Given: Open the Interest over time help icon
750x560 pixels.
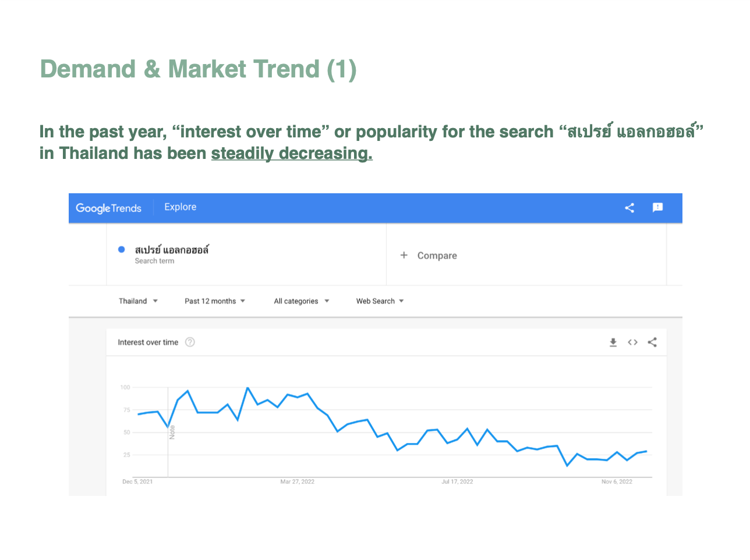Looking at the screenshot, I should [x=190, y=342].
